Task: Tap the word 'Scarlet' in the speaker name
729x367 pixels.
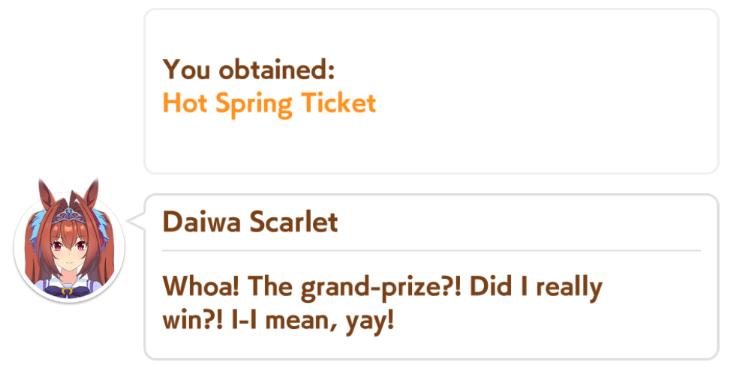Action: (293, 221)
